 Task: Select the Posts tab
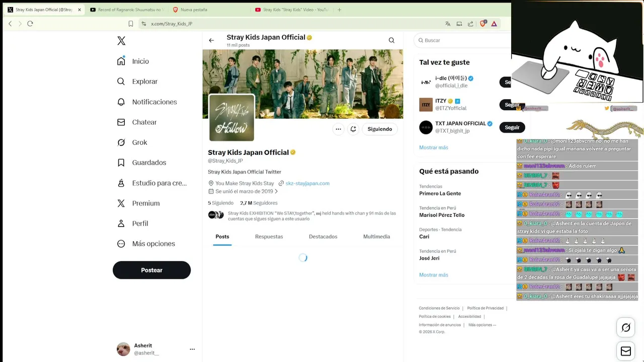[x=222, y=237]
